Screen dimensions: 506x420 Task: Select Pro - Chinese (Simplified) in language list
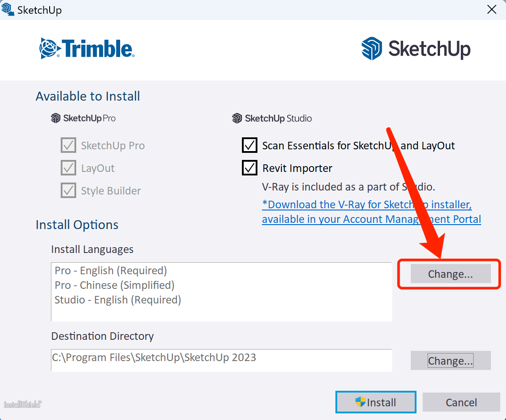pyautogui.click(x=114, y=285)
